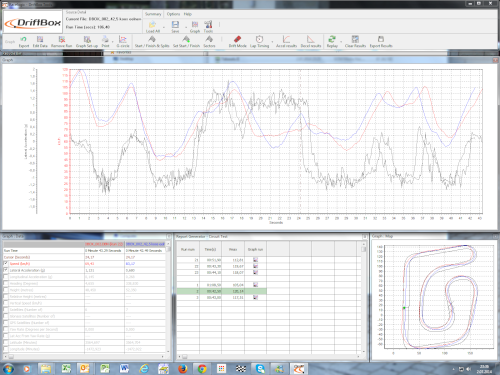Uncheck the Speed (km/h) channel checkbox

6,264
